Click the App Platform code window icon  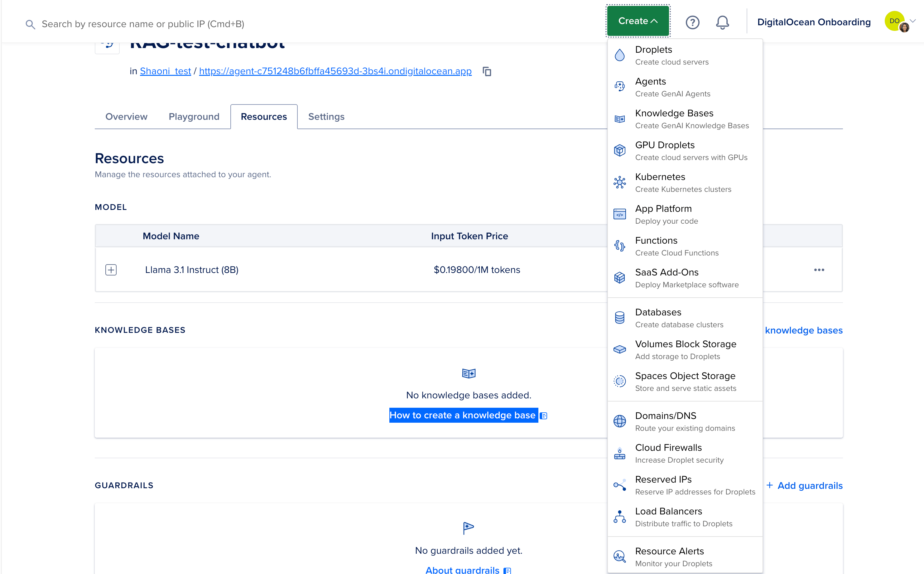[619, 214]
